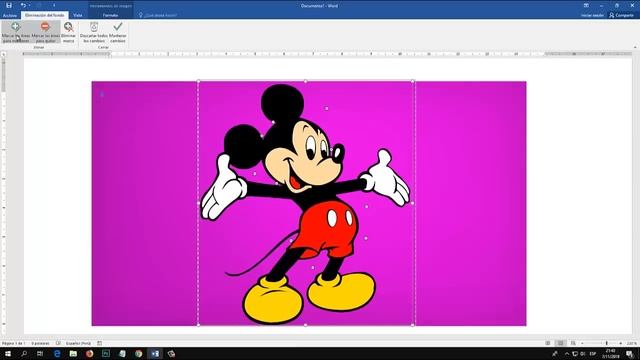Open Task View on the taskbar
Image resolution: width=640 pixels, height=360 pixels.
click(40, 353)
